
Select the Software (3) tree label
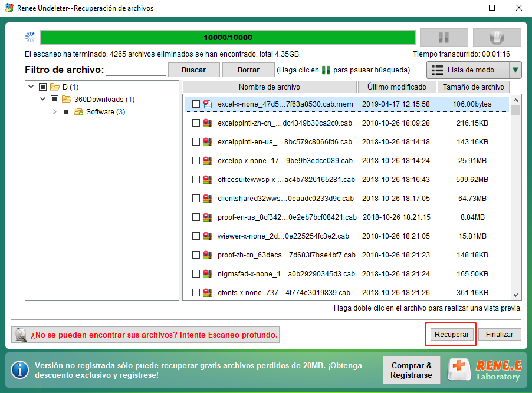pyautogui.click(x=106, y=111)
